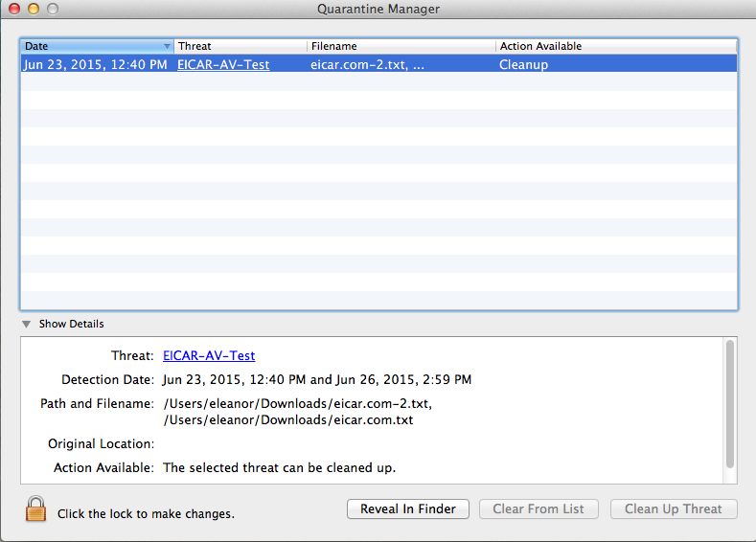The width and height of the screenshot is (756, 542).
Task: Click the path '/Users/eleanor/Downloads/eicar.com.txt'
Action: (x=288, y=420)
